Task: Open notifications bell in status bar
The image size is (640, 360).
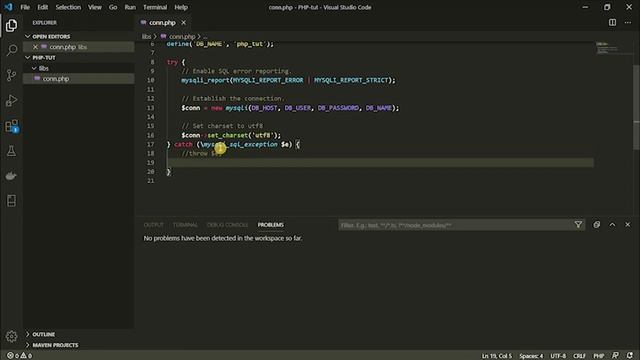Action: coord(630,356)
